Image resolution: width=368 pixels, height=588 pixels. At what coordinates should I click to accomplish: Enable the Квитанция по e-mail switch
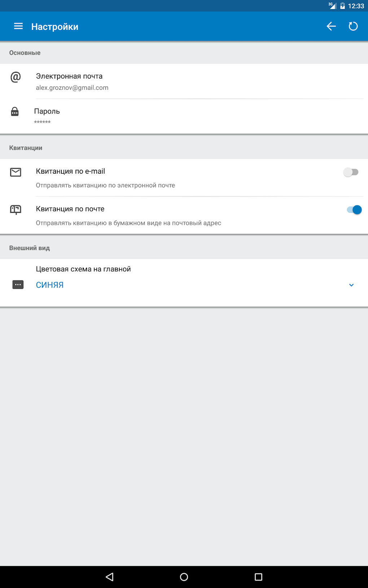[351, 172]
